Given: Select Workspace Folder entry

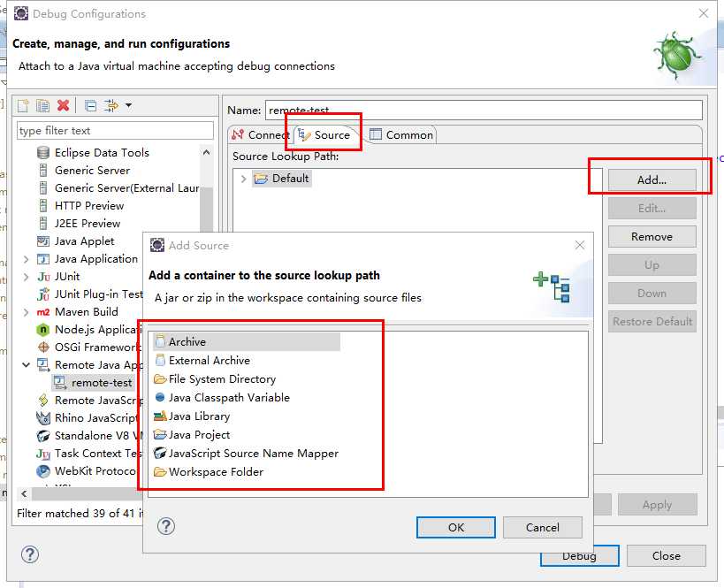Looking at the screenshot, I should (x=209, y=471).
